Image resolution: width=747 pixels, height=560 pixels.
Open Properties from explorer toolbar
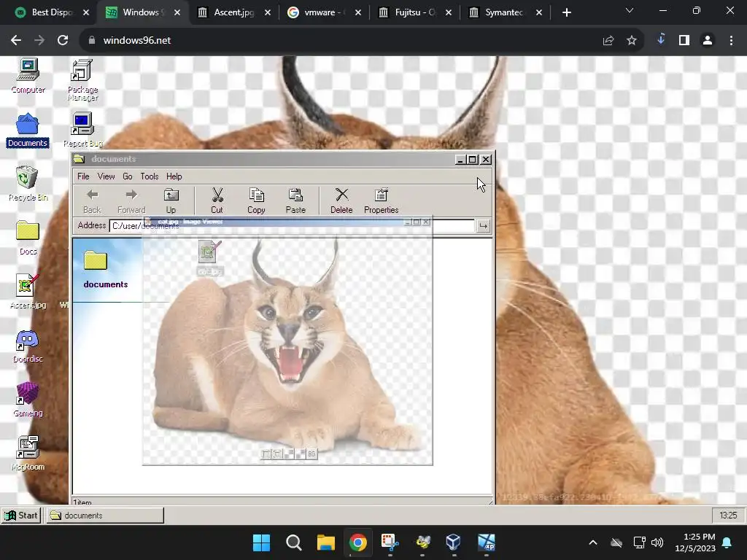tap(381, 201)
